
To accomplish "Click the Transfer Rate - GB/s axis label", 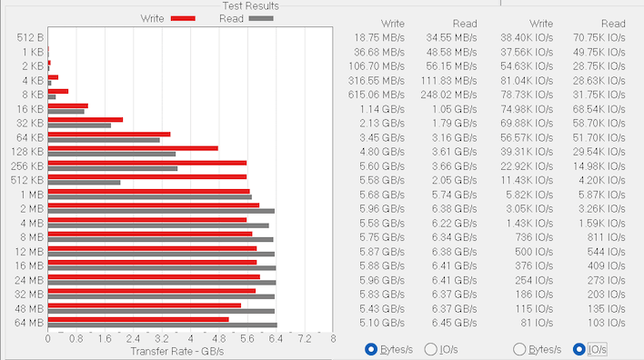I will click(x=177, y=352).
